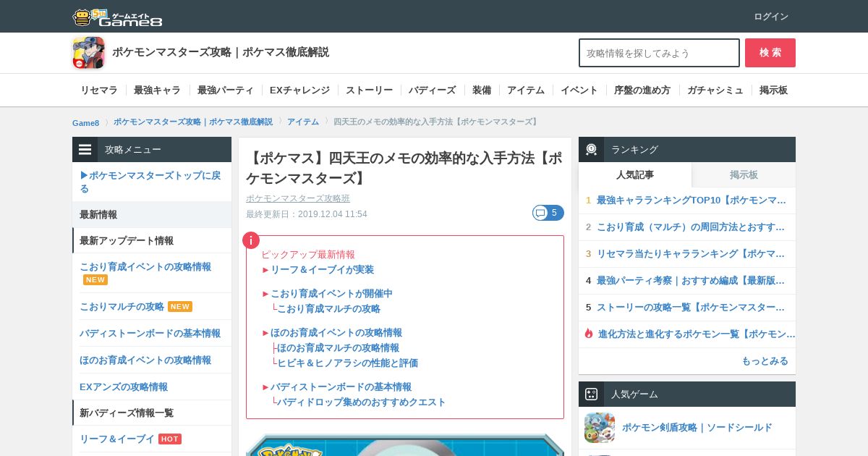The width and height of the screenshot is (868, 456).
Task: Switch to the 掲示板 ranking tab
Action: tap(744, 174)
